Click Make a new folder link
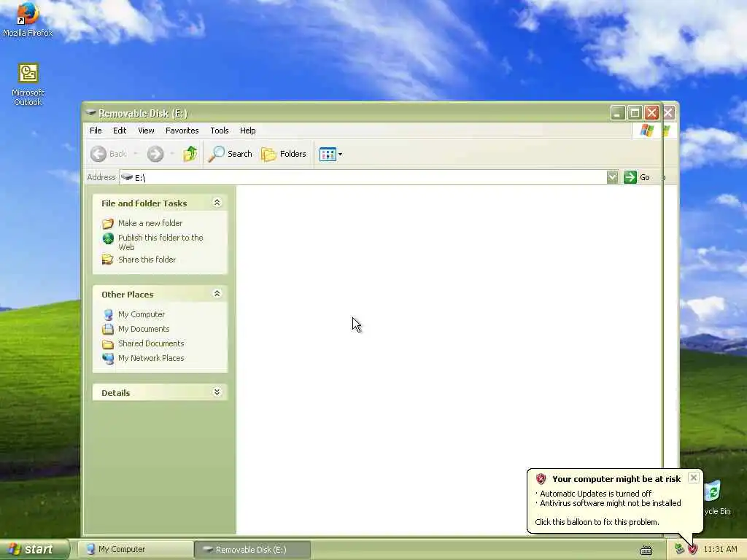 pyautogui.click(x=150, y=223)
